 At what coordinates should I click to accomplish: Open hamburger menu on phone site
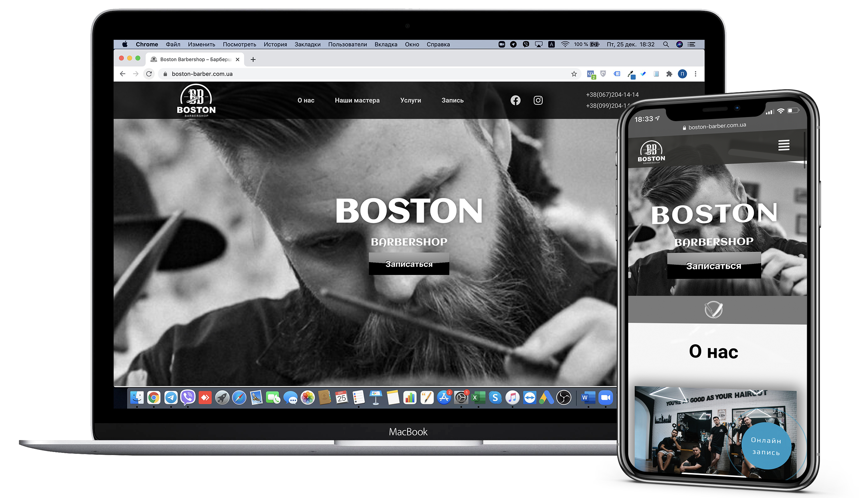(x=784, y=145)
